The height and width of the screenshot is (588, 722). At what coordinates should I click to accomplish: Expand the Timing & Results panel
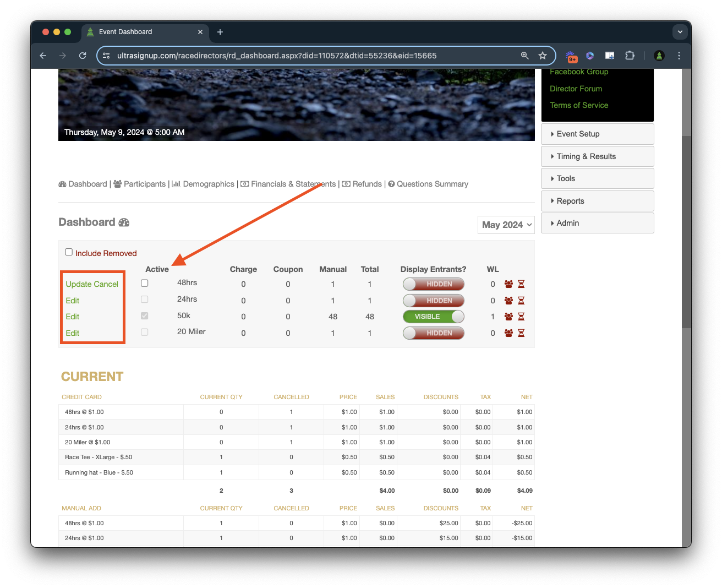pyautogui.click(x=598, y=156)
